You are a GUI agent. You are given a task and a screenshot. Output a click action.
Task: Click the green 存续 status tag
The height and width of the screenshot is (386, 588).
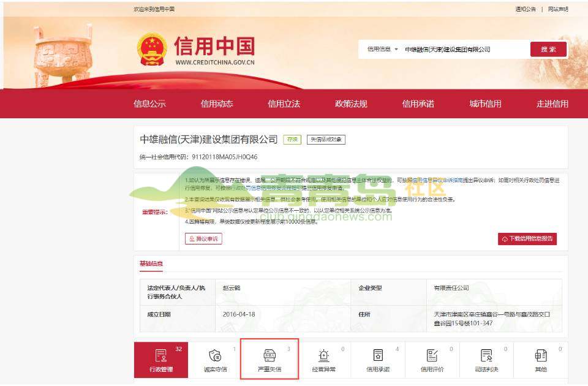coord(292,140)
